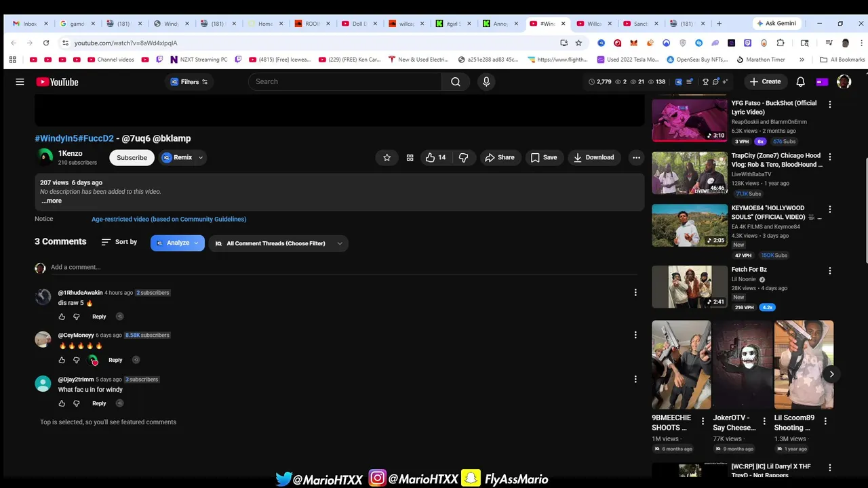This screenshot has height=488, width=868.
Task: Like @Djay2trimm's comment
Action: coord(62,403)
